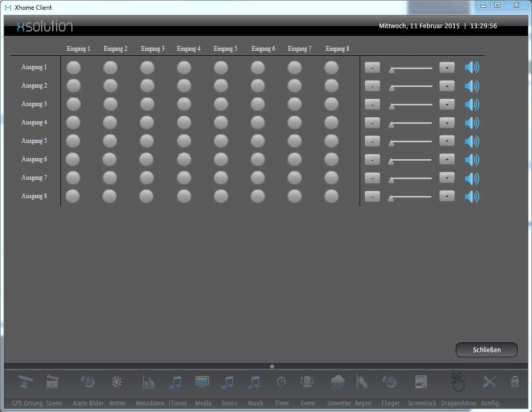The width and height of the screenshot is (532, 412).
Task: Open the Messdaten bar chart icon
Action: click(149, 382)
